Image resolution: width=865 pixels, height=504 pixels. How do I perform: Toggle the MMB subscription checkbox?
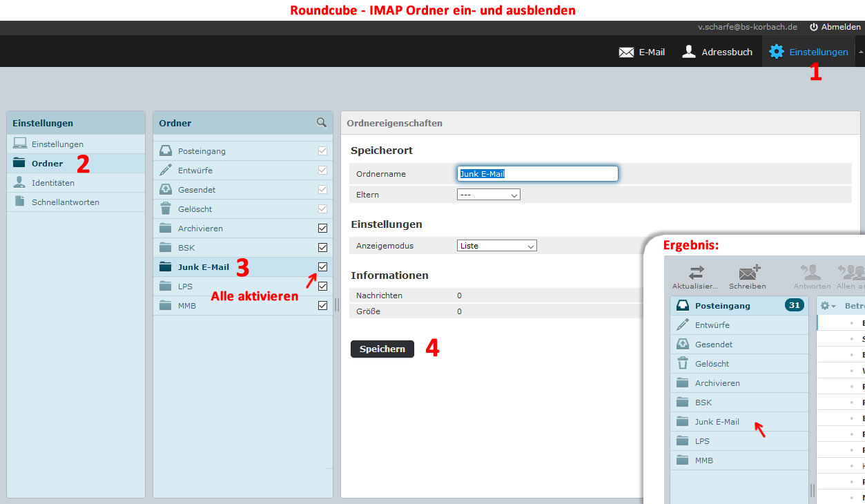click(x=322, y=306)
